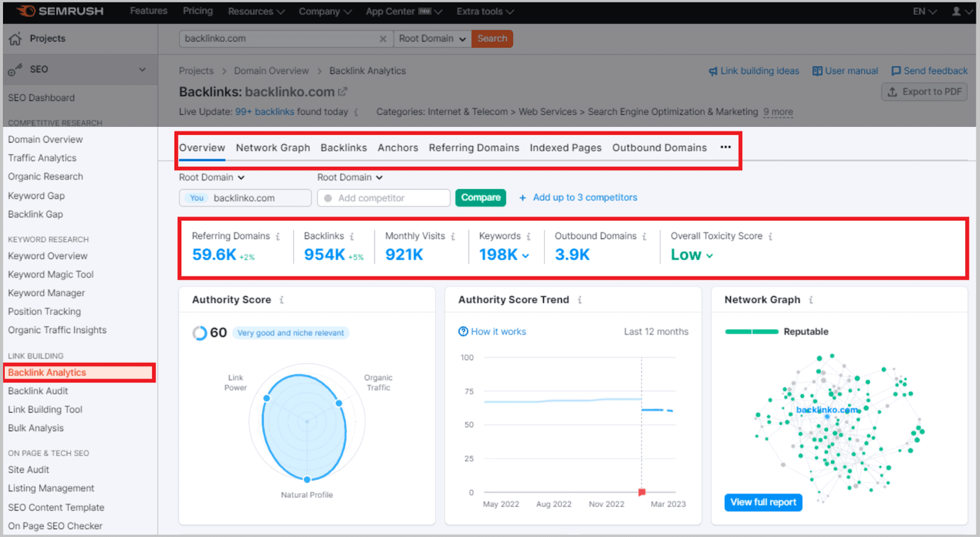The height and width of the screenshot is (537, 980).
Task: Click the red marker on trend chart
Action: [642, 492]
